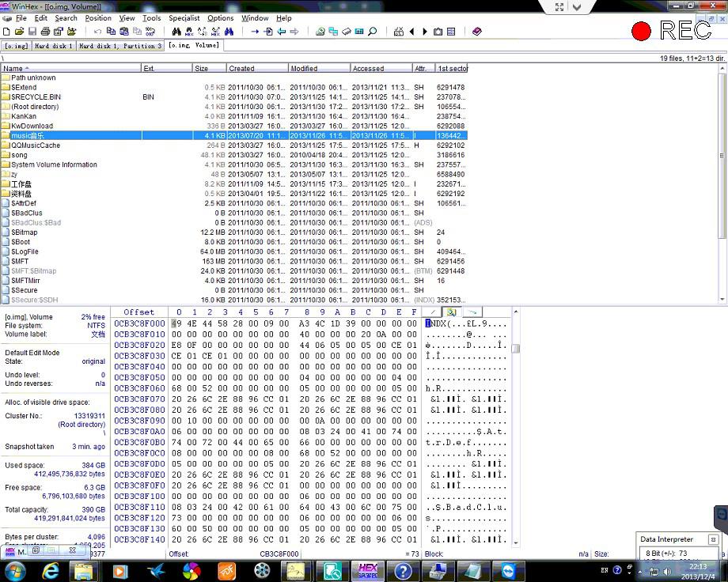Click the Go To Offset arrow icon
Image resolution: width=728 pixels, height=582 pixels.
click(x=255, y=32)
